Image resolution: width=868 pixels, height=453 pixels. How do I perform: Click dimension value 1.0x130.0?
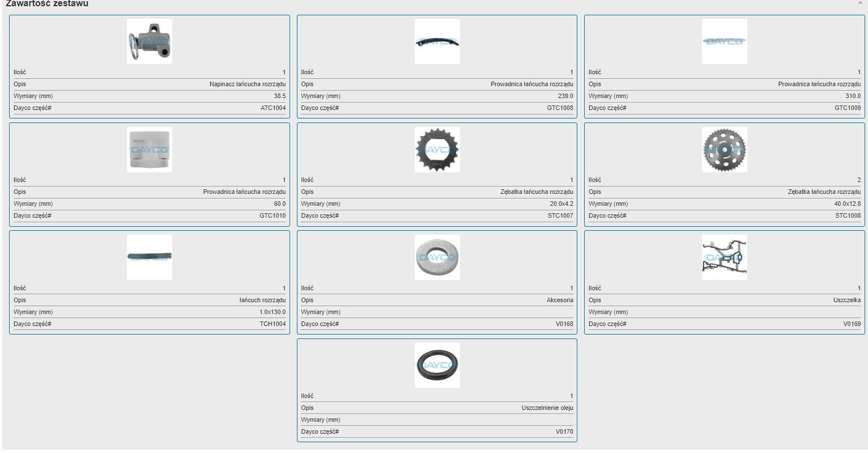(273, 312)
